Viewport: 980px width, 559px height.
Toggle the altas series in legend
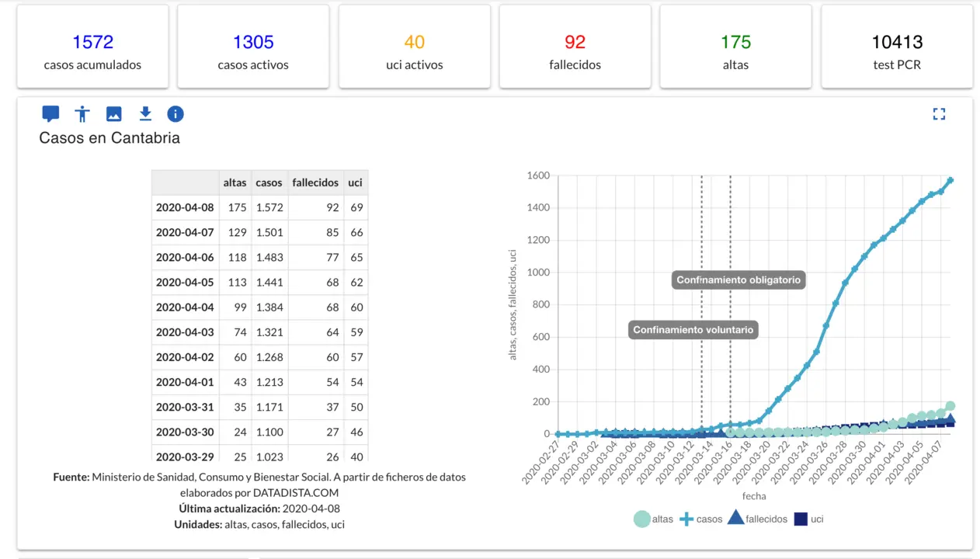[653, 519]
